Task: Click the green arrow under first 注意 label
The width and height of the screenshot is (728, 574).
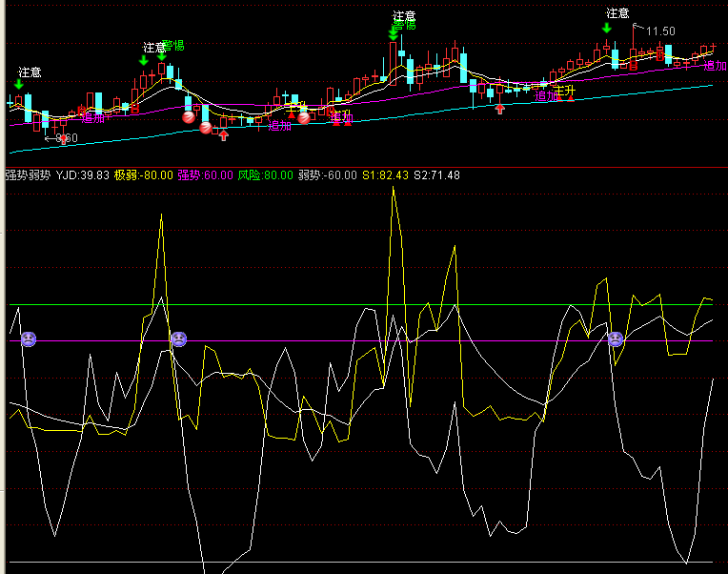Action: click(18, 84)
